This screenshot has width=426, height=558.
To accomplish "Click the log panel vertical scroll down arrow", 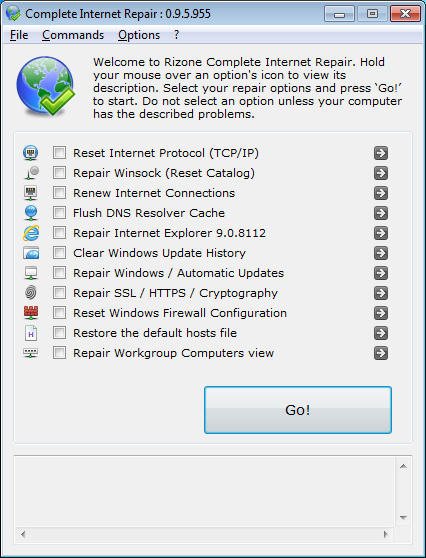I will click(403, 517).
